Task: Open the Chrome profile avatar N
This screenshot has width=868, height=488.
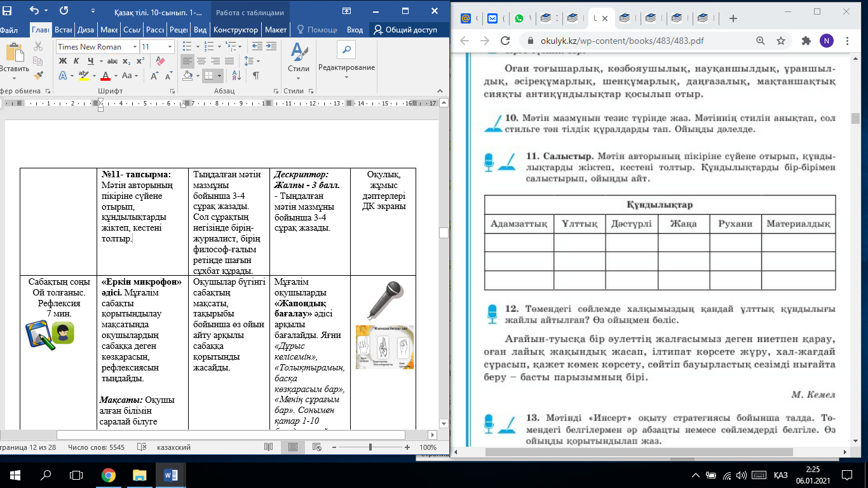Action: [826, 41]
